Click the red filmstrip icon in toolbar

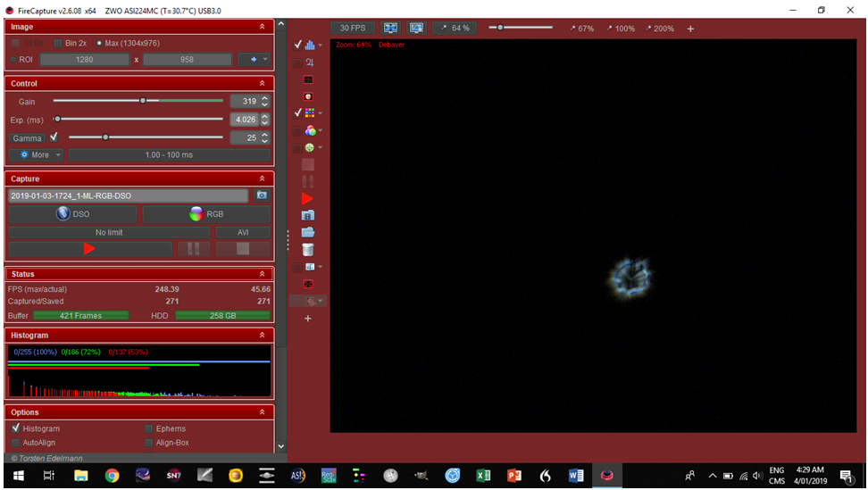pos(308,284)
